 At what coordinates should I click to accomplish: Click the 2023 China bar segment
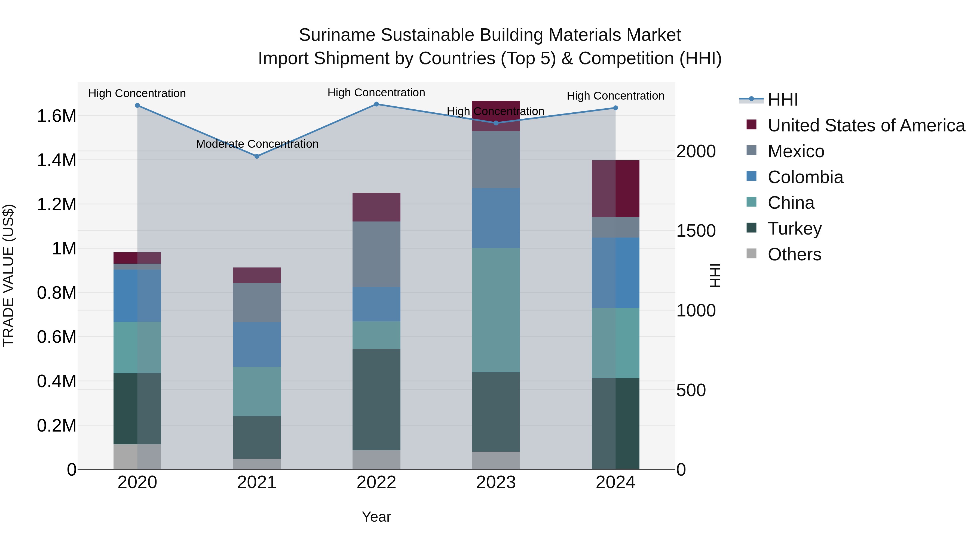point(496,310)
